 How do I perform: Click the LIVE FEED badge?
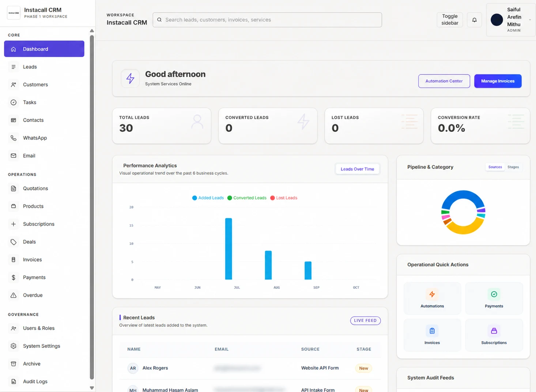365,320
